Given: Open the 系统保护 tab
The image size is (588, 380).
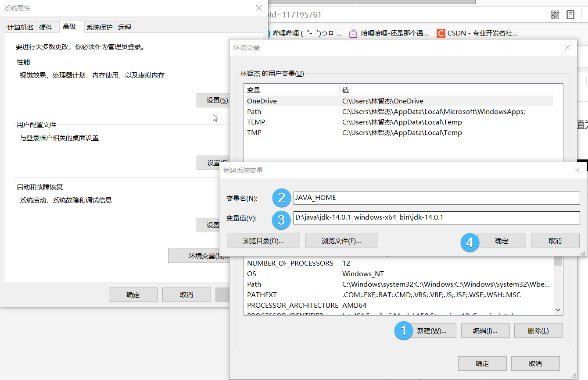Looking at the screenshot, I should point(99,27).
